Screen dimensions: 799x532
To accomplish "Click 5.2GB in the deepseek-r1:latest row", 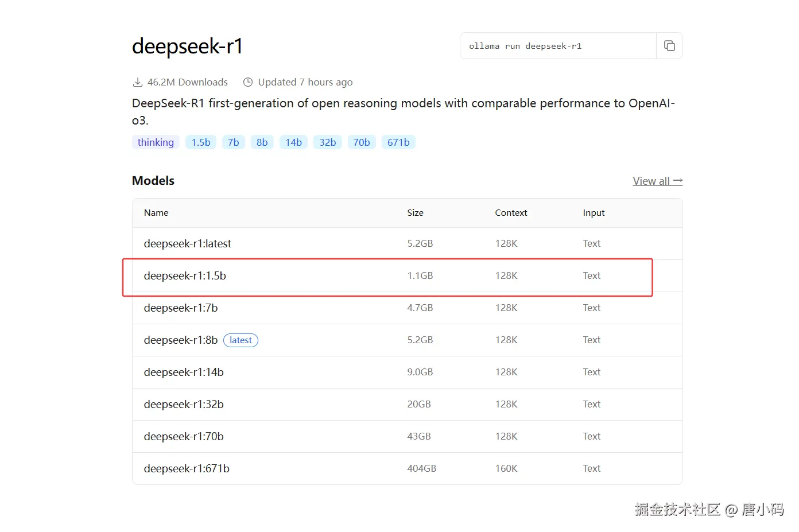I will click(420, 243).
